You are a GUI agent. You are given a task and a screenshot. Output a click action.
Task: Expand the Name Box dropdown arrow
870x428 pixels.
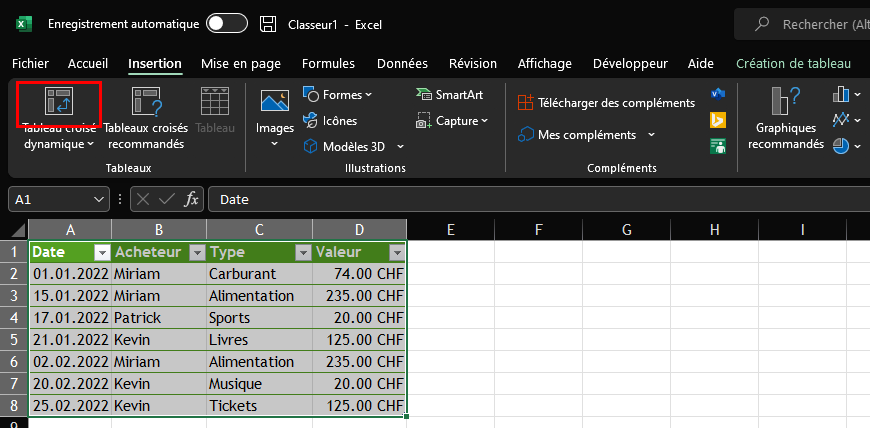pyautogui.click(x=99, y=199)
